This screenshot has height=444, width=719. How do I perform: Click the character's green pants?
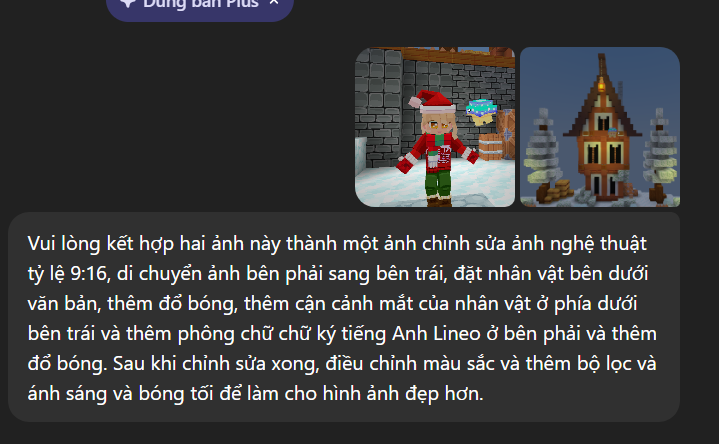click(438, 184)
